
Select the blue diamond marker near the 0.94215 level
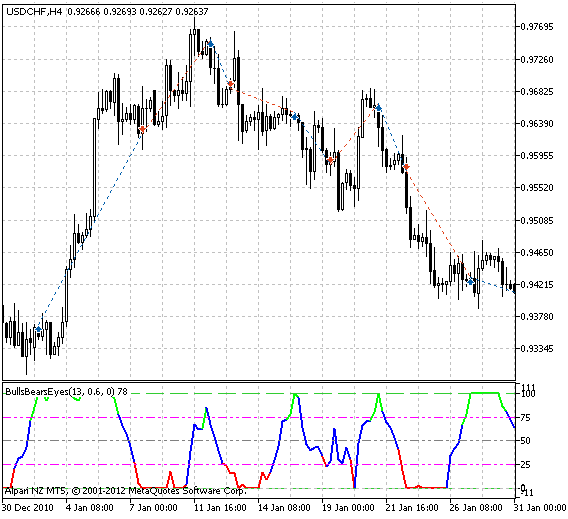point(471,281)
